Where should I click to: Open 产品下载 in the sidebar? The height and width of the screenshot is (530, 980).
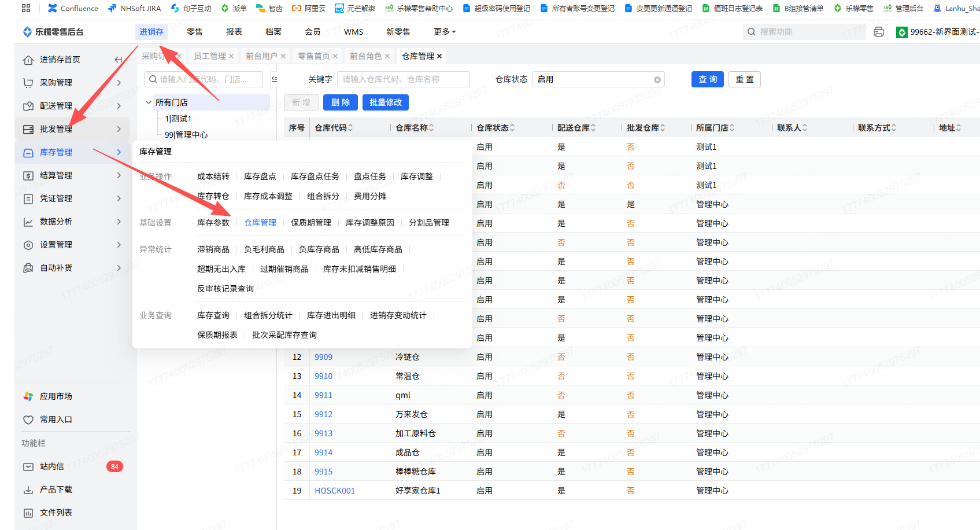[56, 489]
